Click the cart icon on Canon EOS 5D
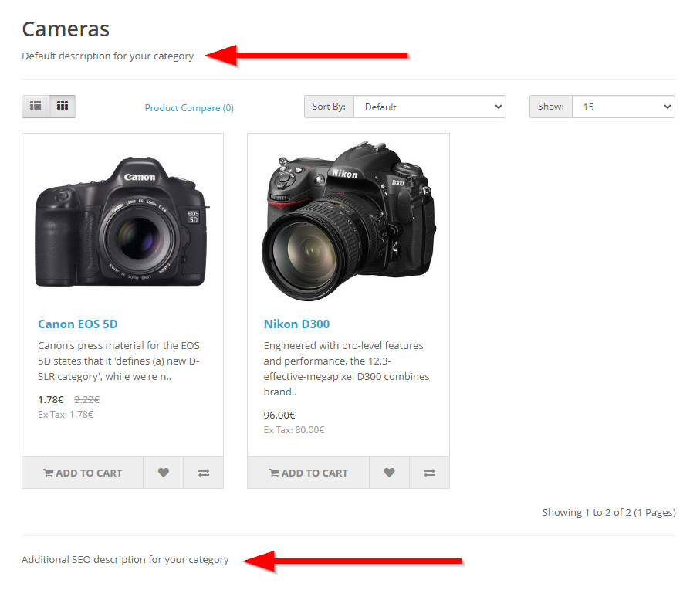 point(48,473)
